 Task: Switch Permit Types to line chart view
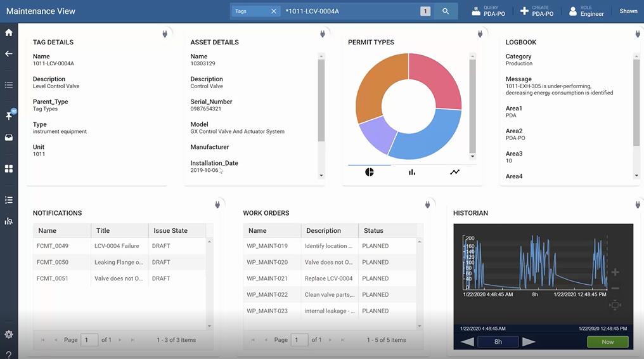coord(454,172)
